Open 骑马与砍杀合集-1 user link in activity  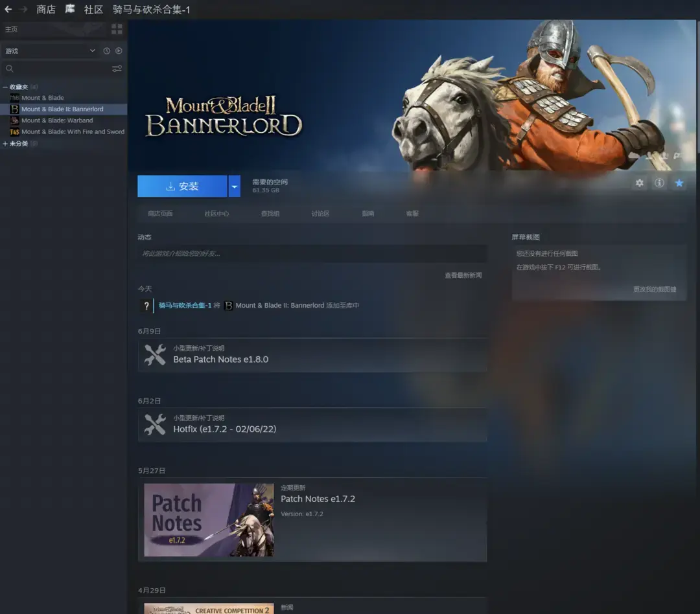coord(185,306)
